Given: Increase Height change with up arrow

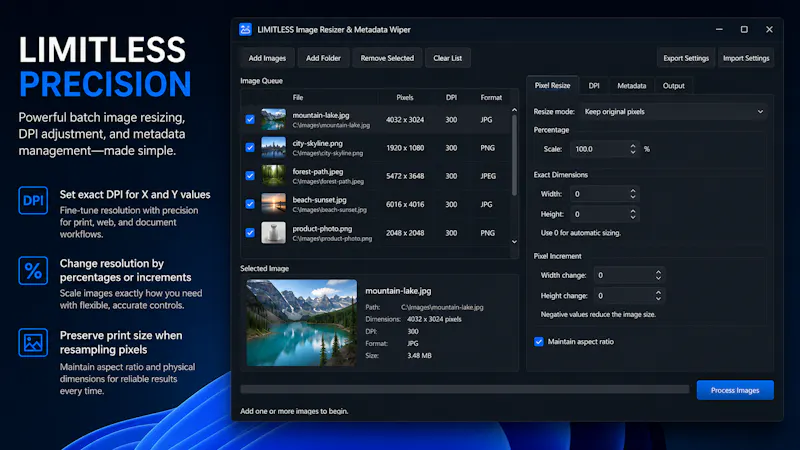Looking at the screenshot, I should 658,292.
